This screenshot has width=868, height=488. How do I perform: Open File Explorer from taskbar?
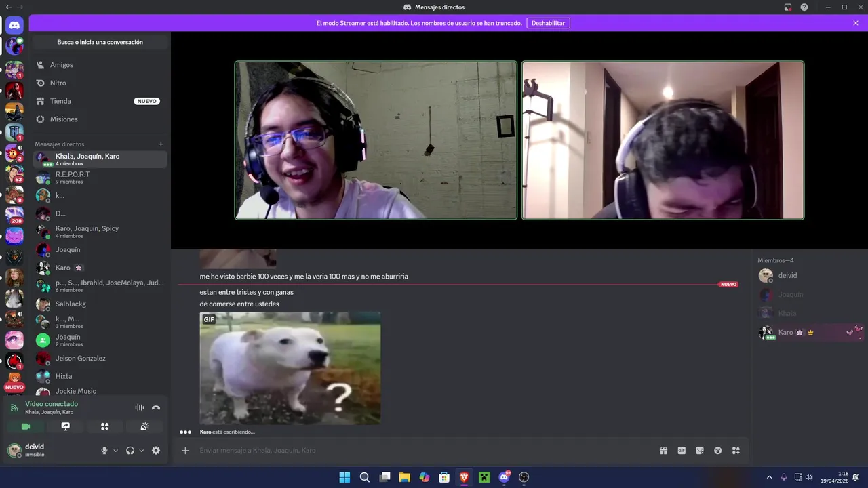coord(404,477)
